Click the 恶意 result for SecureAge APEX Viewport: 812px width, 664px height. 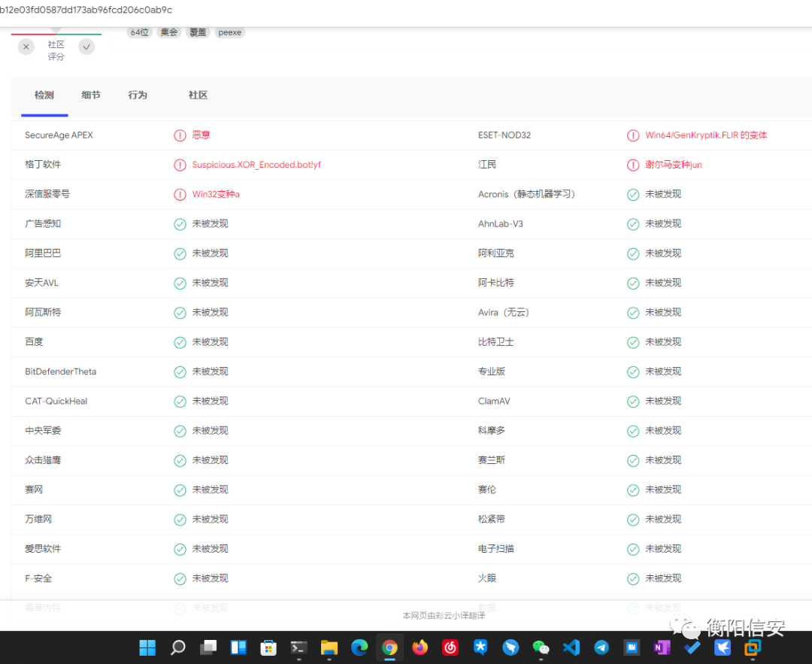point(201,135)
